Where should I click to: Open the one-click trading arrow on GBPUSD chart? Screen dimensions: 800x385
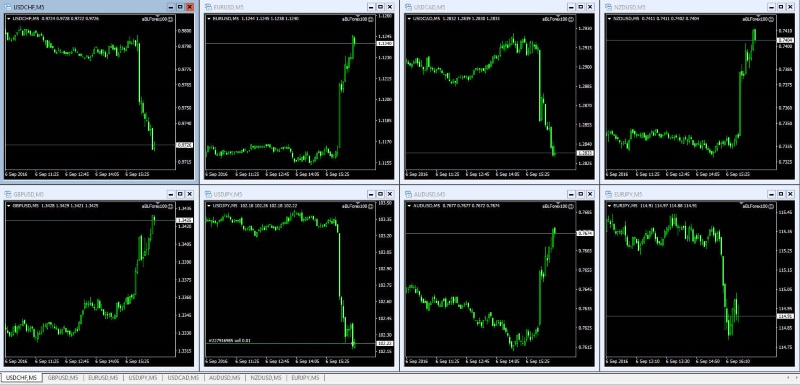[x=9, y=206]
